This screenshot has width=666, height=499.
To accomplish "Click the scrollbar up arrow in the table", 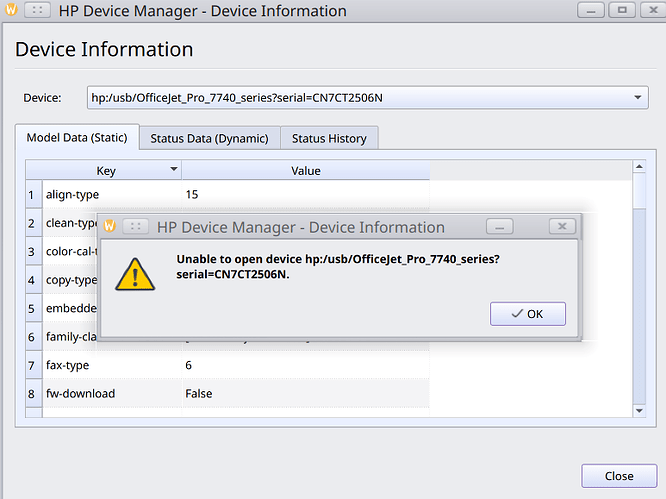I will pyautogui.click(x=639, y=167).
